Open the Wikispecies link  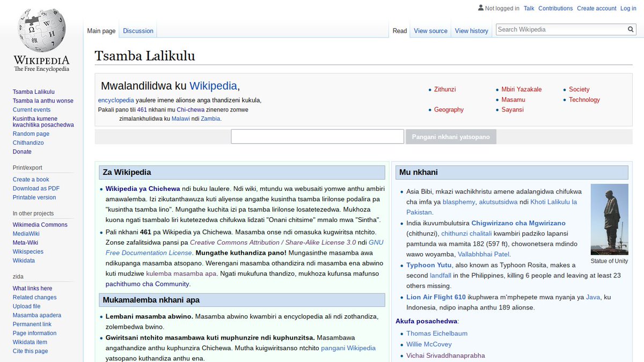coord(28,252)
